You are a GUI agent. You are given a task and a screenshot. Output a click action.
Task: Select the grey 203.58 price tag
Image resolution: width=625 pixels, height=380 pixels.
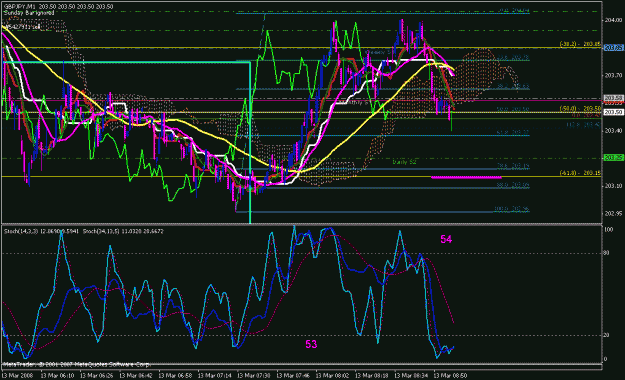pyautogui.click(x=613, y=98)
